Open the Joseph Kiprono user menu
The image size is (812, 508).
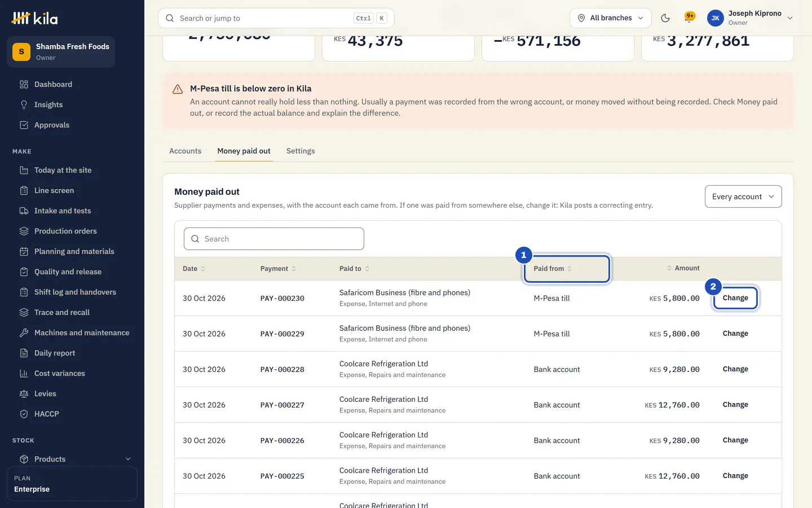coord(750,18)
